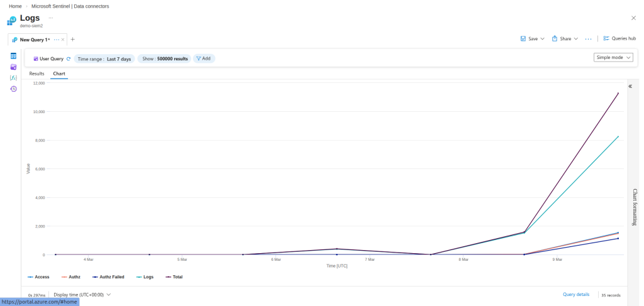Open Query details link
644x306 pixels.
576,295
